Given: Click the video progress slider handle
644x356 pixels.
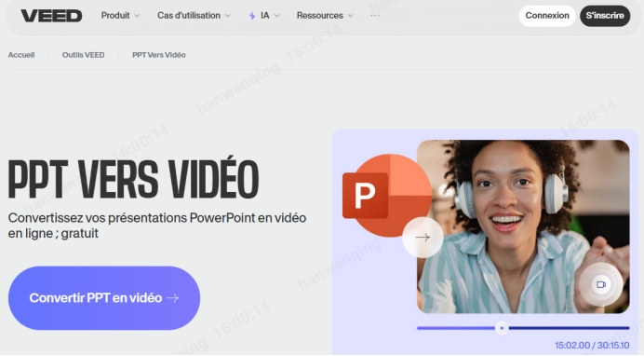Looking at the screenshot, I should pyautogui.click(x=502, y=328).
